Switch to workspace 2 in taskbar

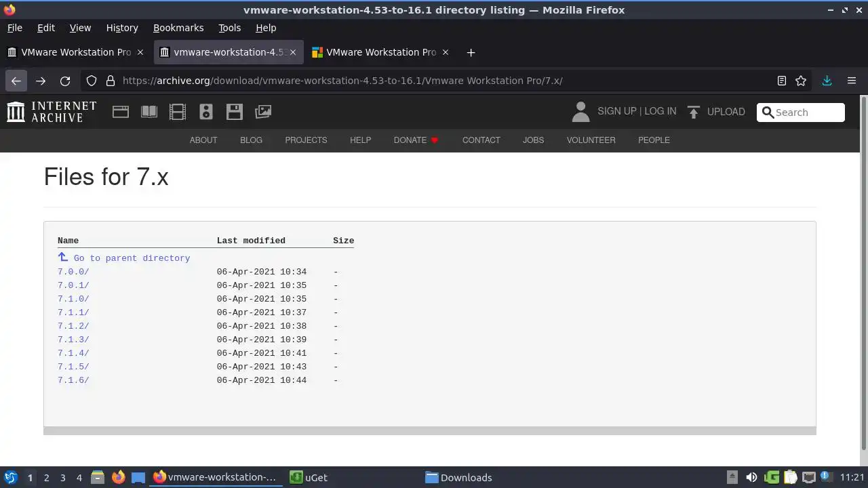coord(46,478)
